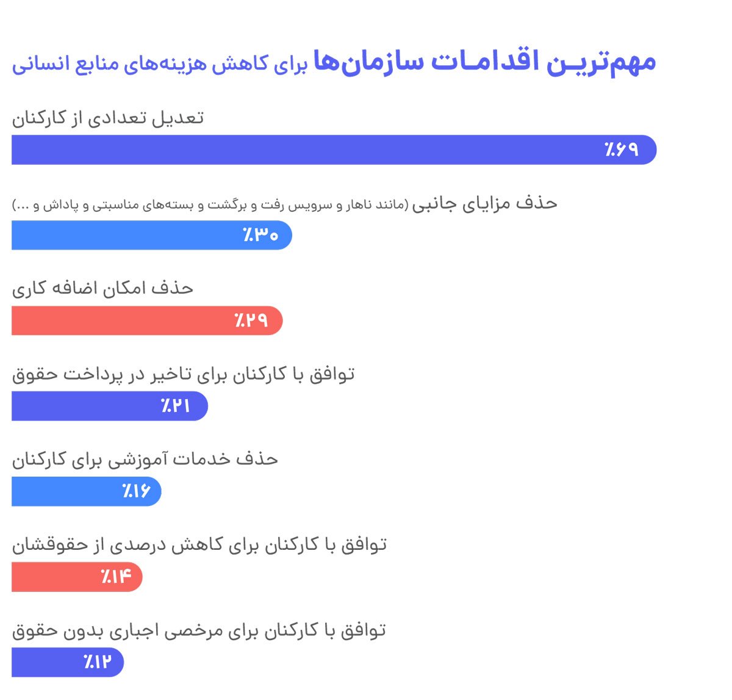
Task: Select label توافق برای کاهش درصدی از حقوقشان
Action: click(x=199, y=544)
